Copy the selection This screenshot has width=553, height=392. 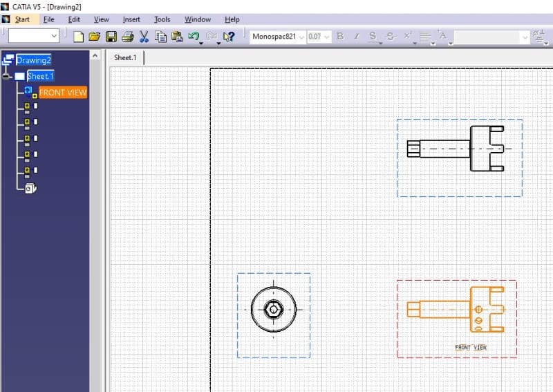pyautogui.click(x=160, y=37)
